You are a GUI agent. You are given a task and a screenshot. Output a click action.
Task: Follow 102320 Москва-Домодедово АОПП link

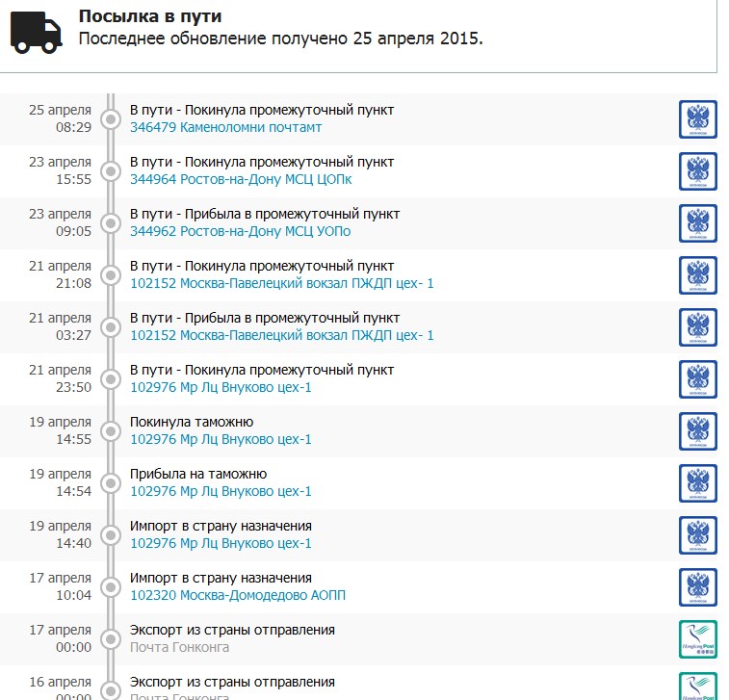coord(237,595)
